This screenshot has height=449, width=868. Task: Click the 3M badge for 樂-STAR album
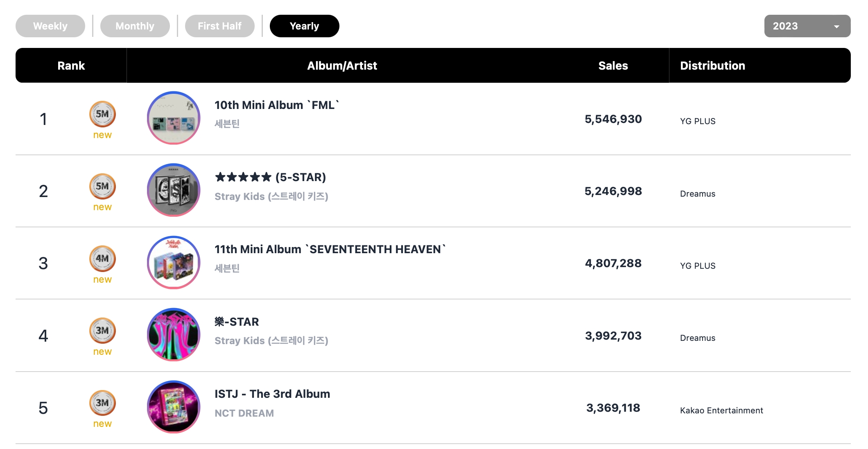pyautogui.click(x=102, y=331)
